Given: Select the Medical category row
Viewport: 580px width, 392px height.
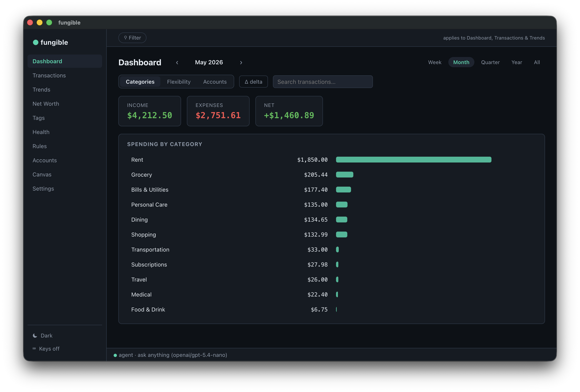Looking at the screenshot, I should [x=331, y=294].
